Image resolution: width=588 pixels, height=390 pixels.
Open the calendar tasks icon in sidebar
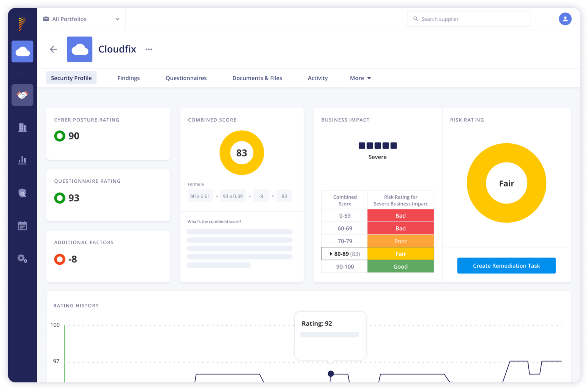pos(22,226)
